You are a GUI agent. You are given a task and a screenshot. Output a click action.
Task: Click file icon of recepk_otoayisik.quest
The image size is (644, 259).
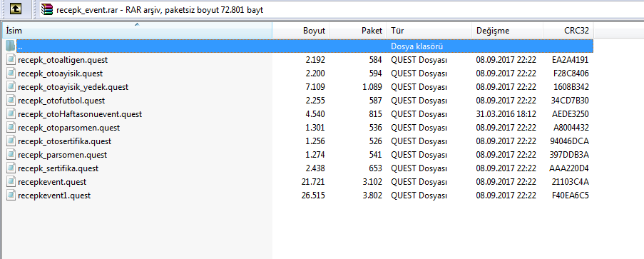coord(11,73)
